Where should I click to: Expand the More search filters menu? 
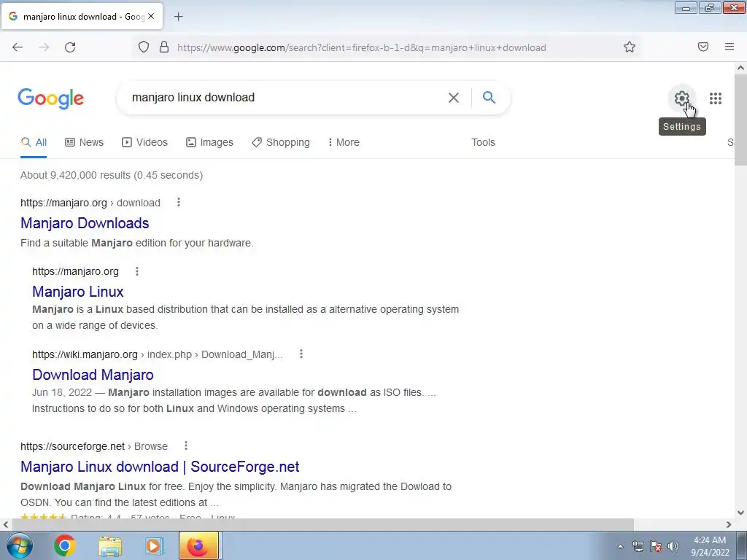point(344,142)
